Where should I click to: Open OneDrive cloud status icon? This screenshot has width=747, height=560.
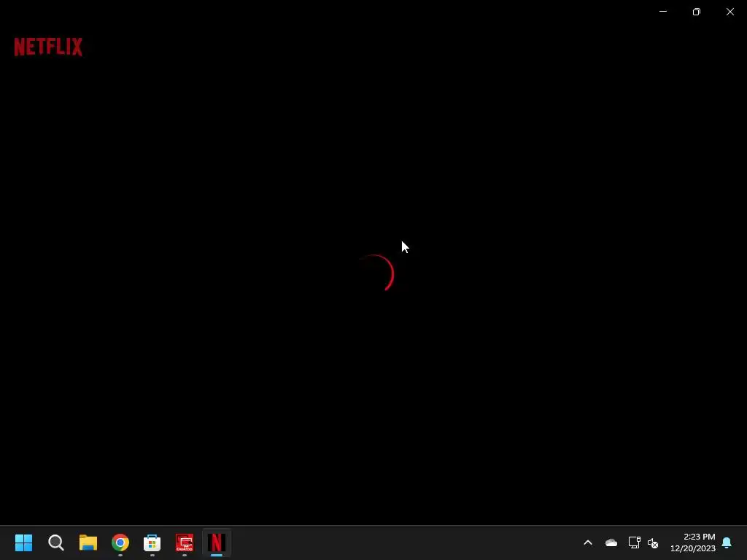[x=611, y=542]
